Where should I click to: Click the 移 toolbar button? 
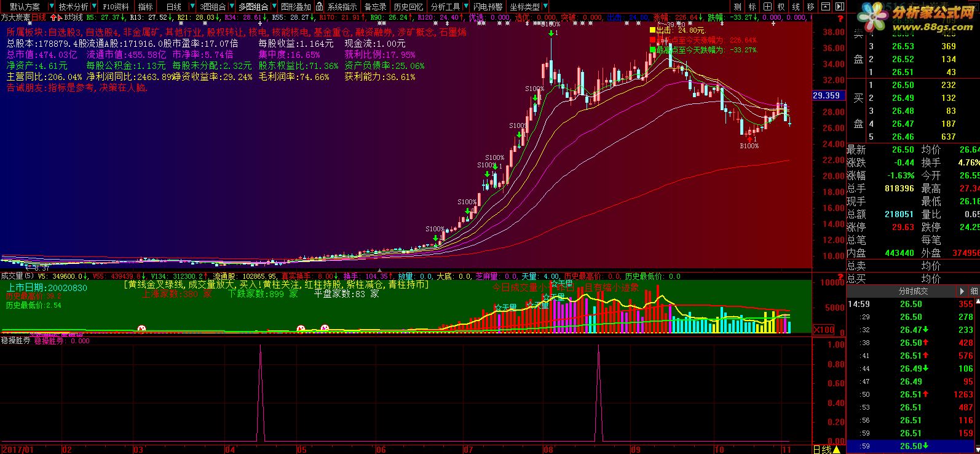pos(811,7)
